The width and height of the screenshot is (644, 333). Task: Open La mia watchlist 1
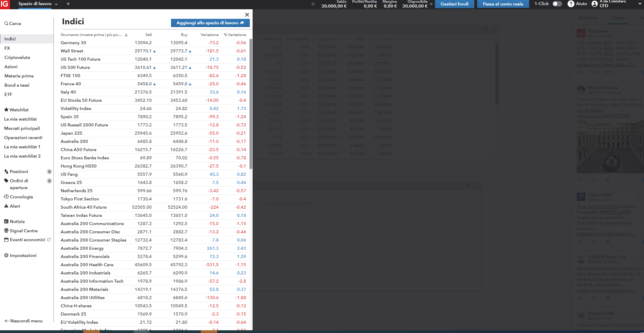tap(22, 147)
